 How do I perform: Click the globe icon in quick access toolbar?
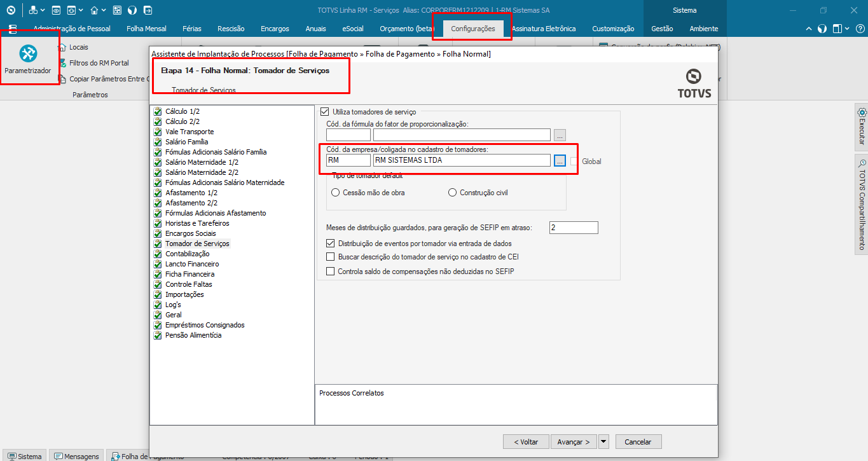tap(132, 10)
